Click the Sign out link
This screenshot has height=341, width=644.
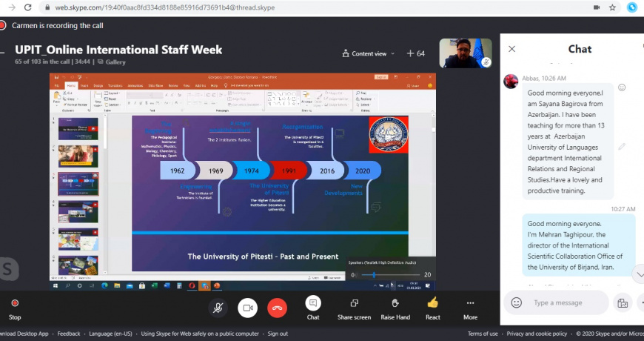pyautogui.click(x=278, y=334)
